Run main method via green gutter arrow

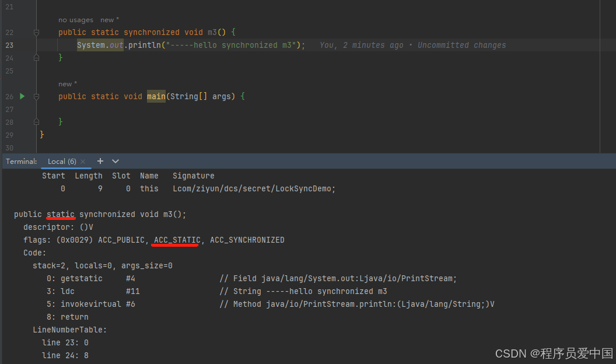[x=22, y=96]
